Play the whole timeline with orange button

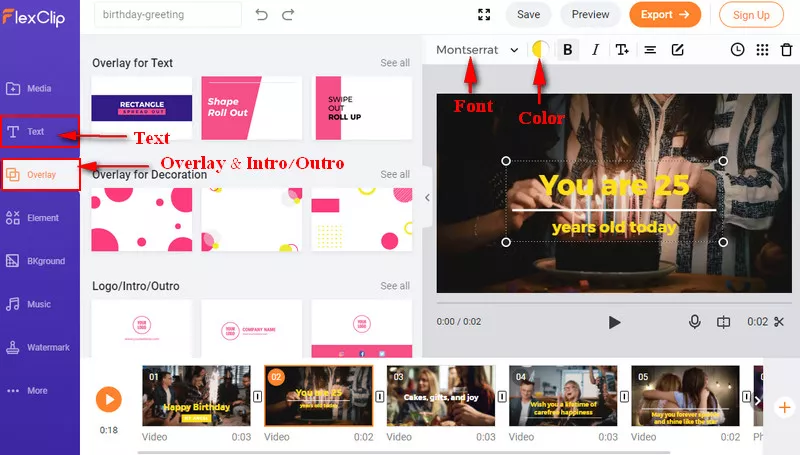point(109,399)
